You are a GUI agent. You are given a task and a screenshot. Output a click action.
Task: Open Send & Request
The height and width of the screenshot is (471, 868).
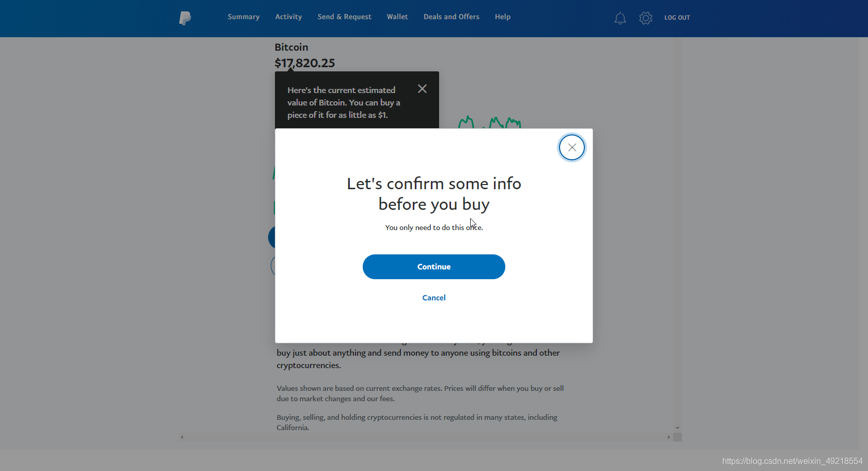[x=345, y=17]
